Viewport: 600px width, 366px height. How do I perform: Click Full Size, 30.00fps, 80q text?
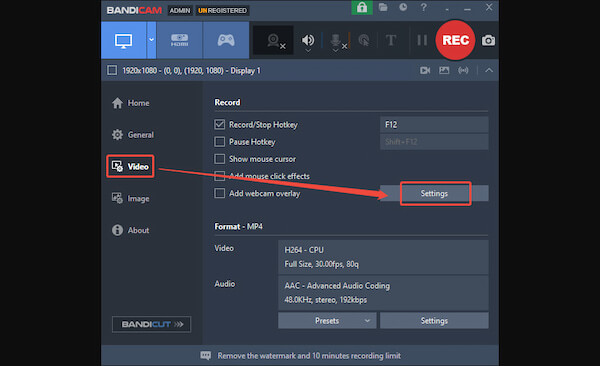(321, 264)
